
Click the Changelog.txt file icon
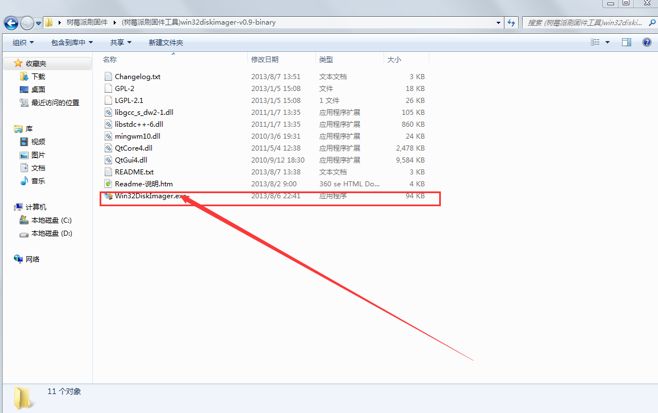[x=108, y=76]
